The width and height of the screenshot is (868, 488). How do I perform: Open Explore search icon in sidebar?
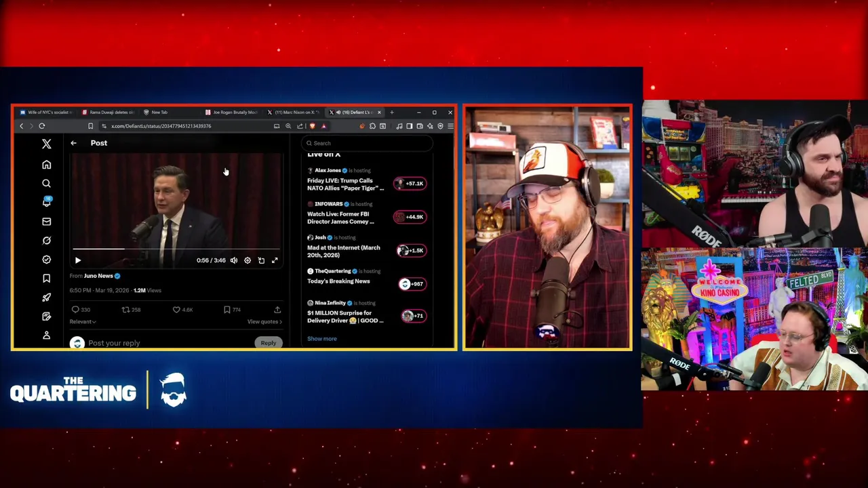pyautogui.click(x=46, y=184)
